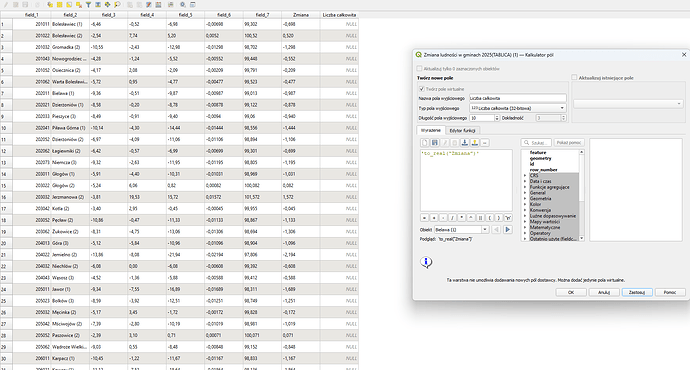690x370 pixels.
Task: Click the 'OK' button
Action: pyautogui.click(x=571, y=292)
